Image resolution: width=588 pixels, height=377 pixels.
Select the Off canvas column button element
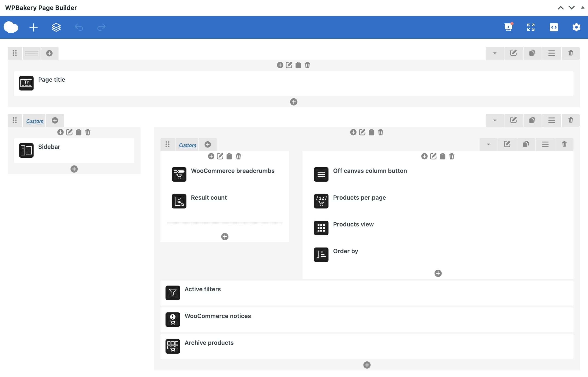pos(438,174)
